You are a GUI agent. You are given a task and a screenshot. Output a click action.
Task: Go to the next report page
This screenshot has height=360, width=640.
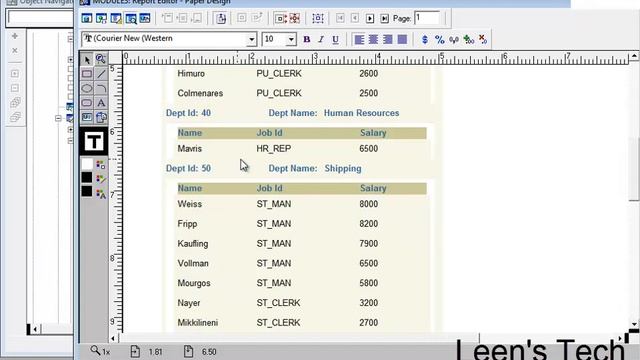click(370, 18)
